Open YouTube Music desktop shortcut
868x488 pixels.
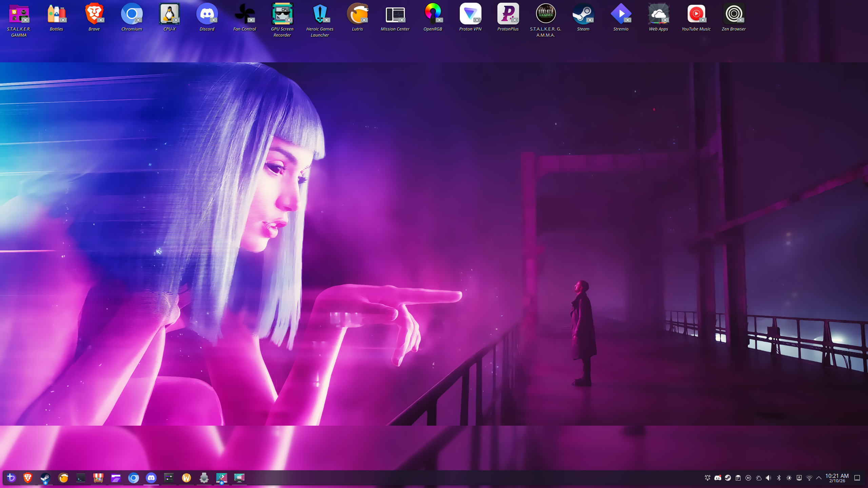pyautogui.click(x=696, y=14)
